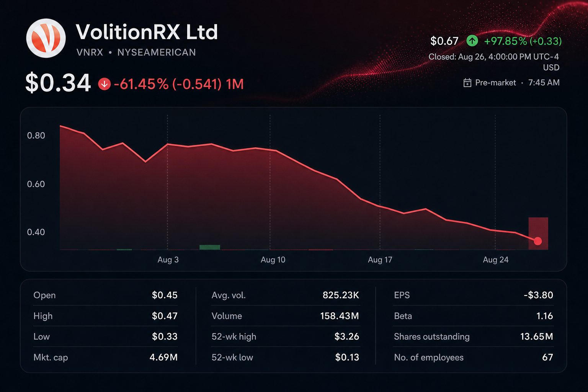The width and height of the screenshot is (588, 392).
Task: Click the red down-arrow change icon
Action: coord(104,84)
